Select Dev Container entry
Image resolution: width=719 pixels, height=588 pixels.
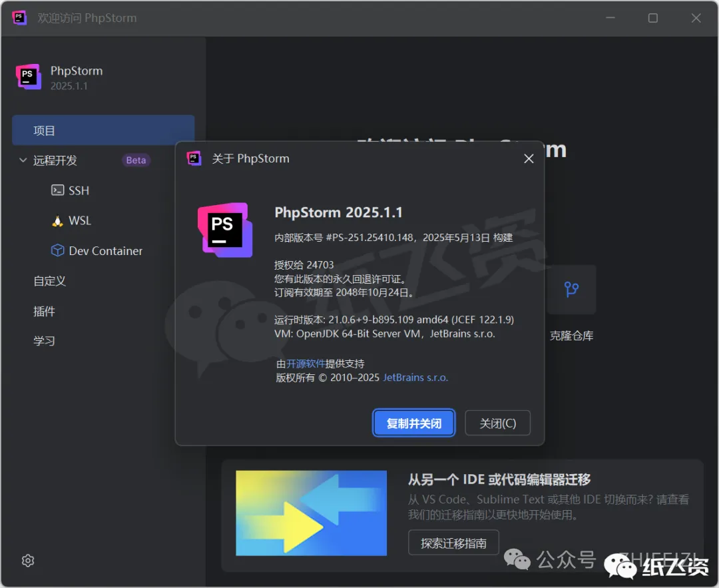[105, 251]
